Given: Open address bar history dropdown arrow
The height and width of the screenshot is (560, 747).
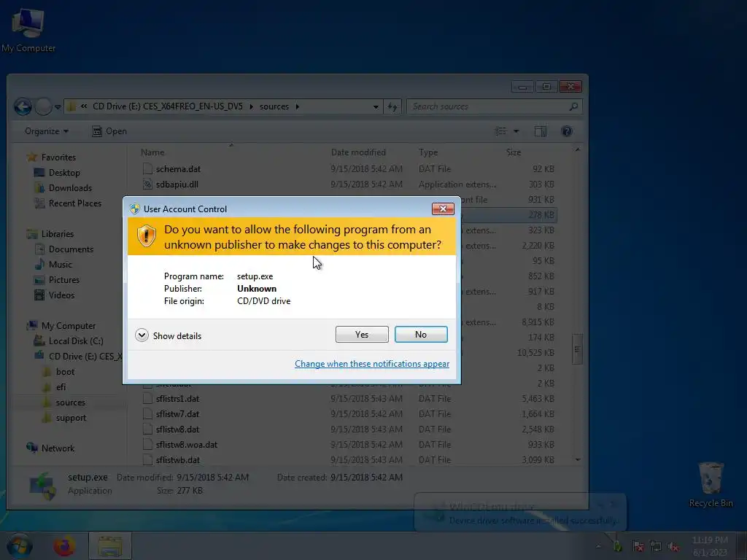Looking at the screenshot, I should (x=376, y=106).
